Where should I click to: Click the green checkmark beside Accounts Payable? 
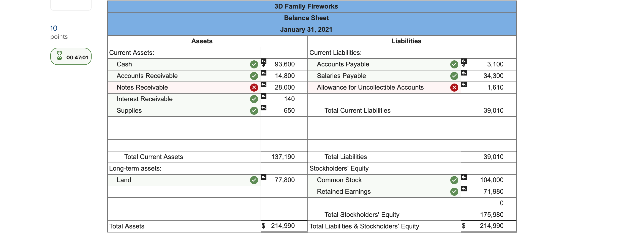pos(454,64)
